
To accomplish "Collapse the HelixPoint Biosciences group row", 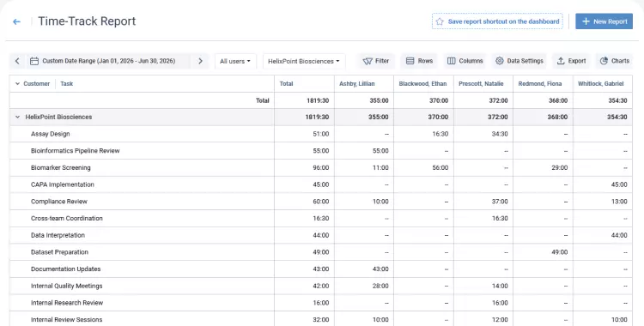I will 17,117.
